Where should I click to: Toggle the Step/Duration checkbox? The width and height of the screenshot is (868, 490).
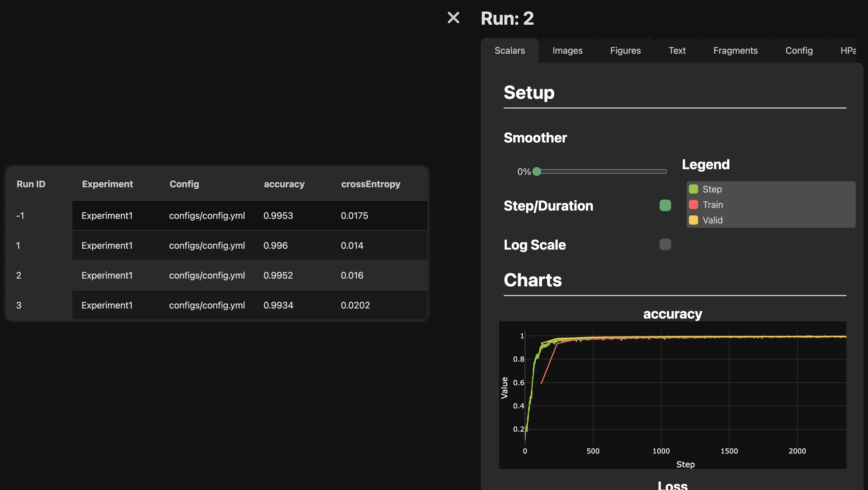coord(665,205)
